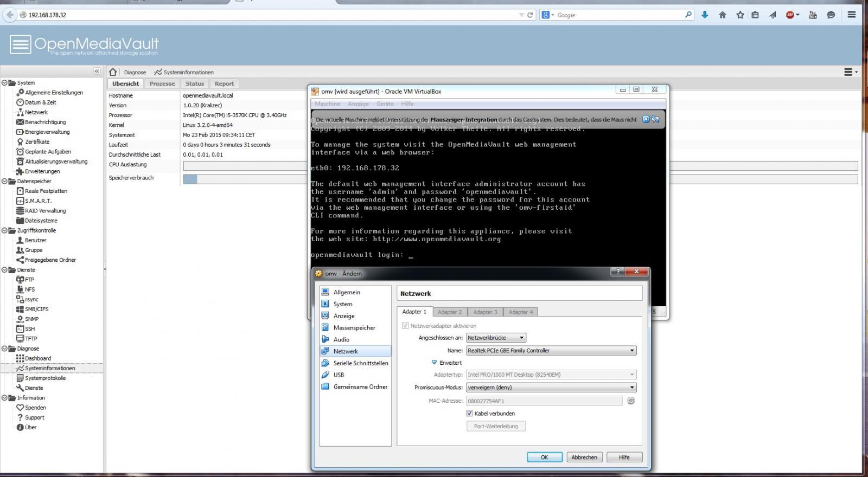This screenshot has width=868, height=477.
Task: Collapse the Dienste tree node
Action: pos(4,269)
